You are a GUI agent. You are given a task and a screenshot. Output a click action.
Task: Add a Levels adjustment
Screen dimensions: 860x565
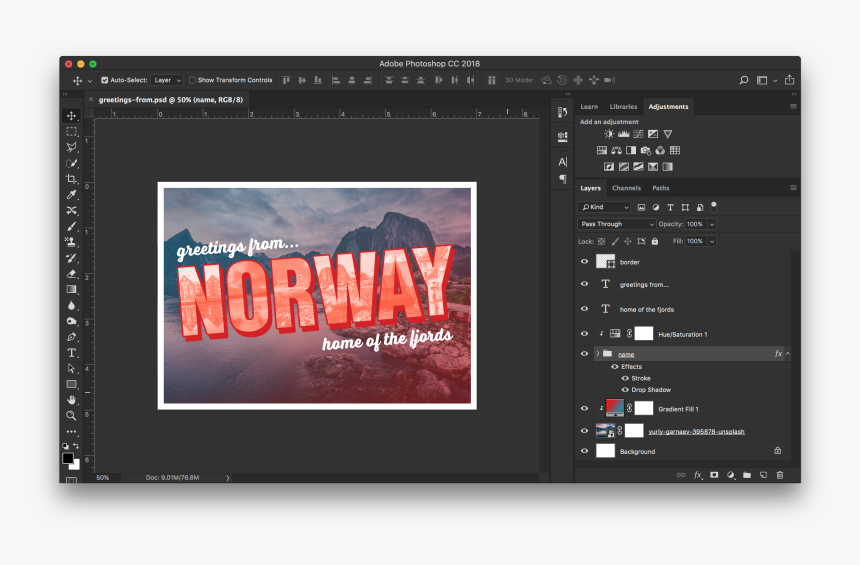tap(624, 134)
